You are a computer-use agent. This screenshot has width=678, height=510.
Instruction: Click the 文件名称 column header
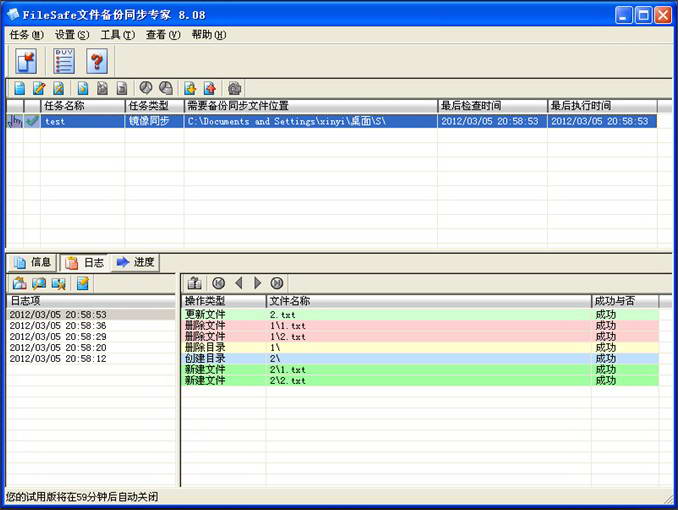pos(429,301)
